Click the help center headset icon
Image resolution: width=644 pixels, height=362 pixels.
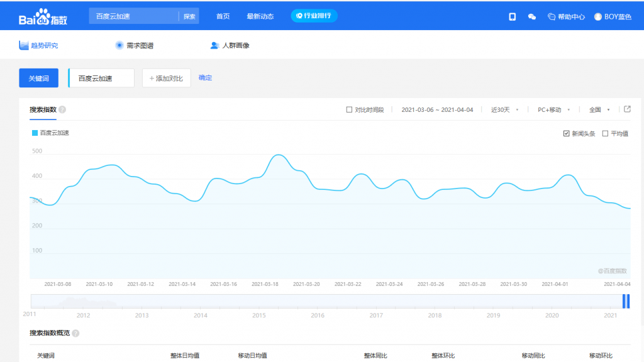click(552, 16)
